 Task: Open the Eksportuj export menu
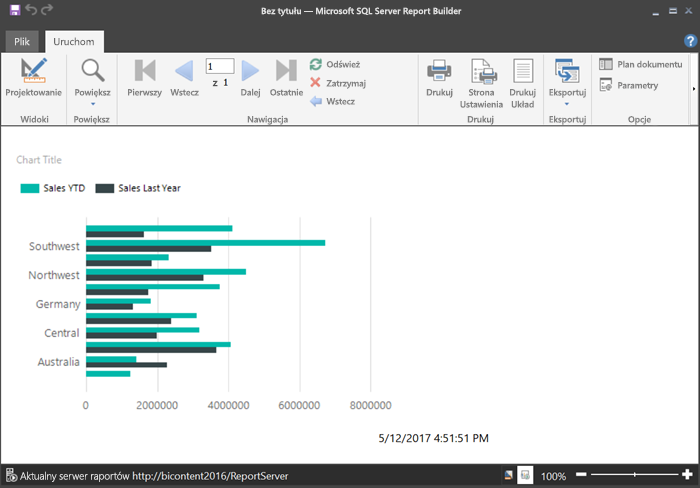(x=567, y=77)
